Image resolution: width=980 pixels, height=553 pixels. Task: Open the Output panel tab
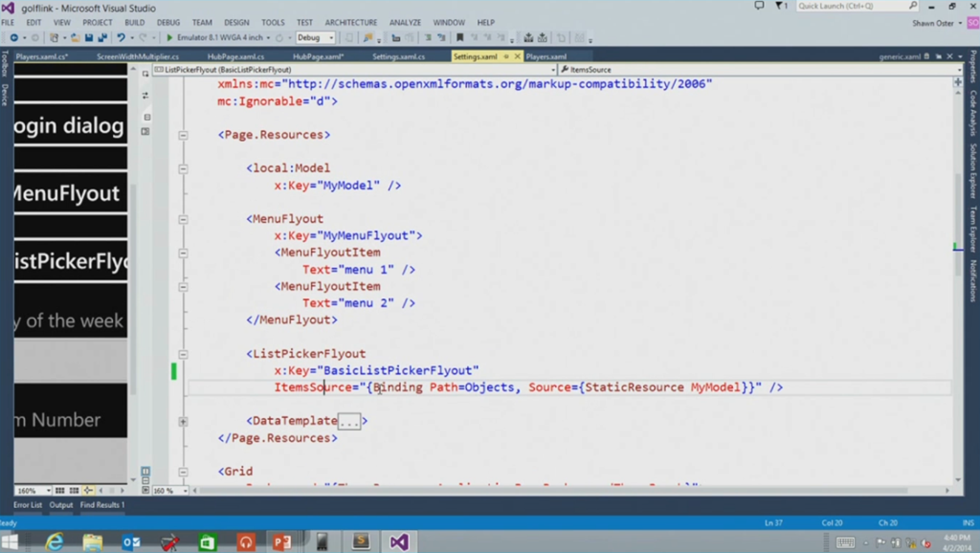tap(61, 505)
